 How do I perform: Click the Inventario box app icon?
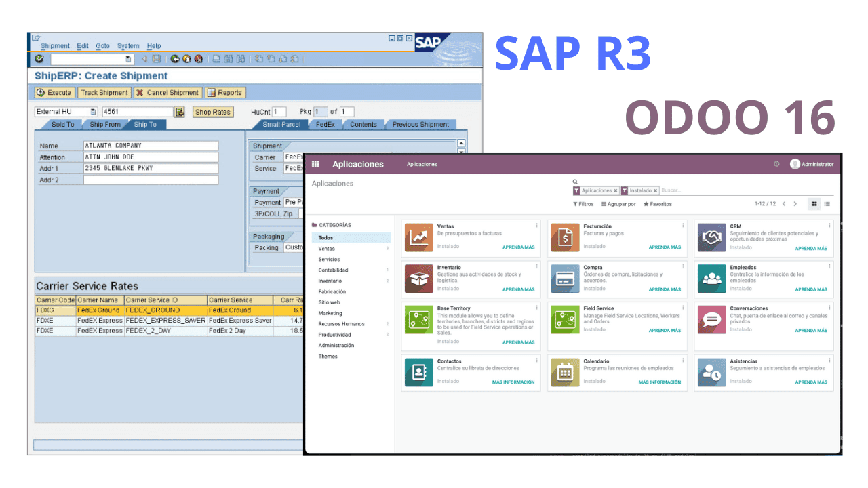coord(419,279)
